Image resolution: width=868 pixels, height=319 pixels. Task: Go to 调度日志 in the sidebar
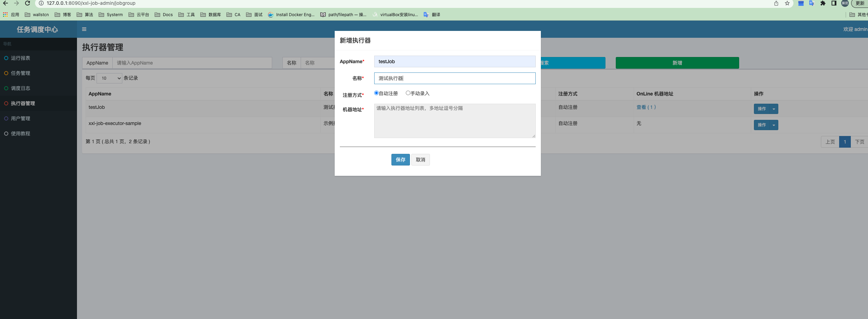pos(21,88)
